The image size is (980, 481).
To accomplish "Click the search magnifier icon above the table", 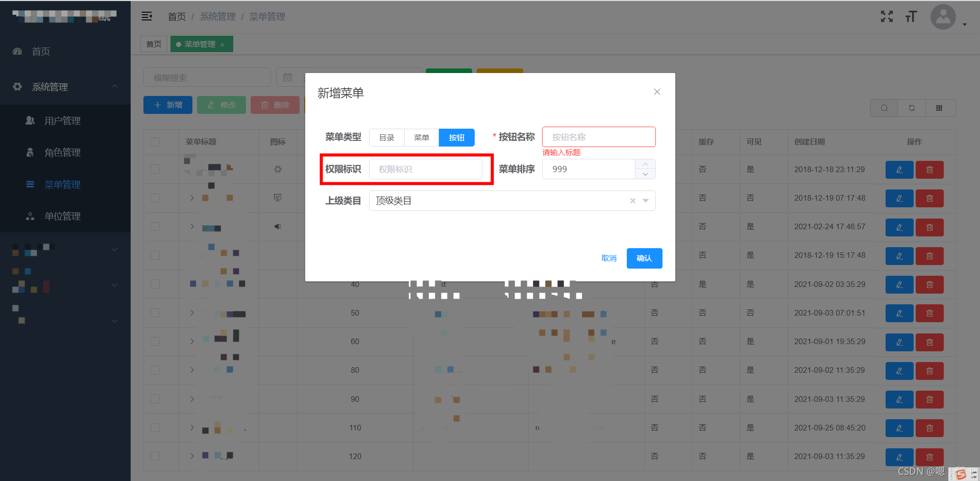I will click(x=884, y=108).
